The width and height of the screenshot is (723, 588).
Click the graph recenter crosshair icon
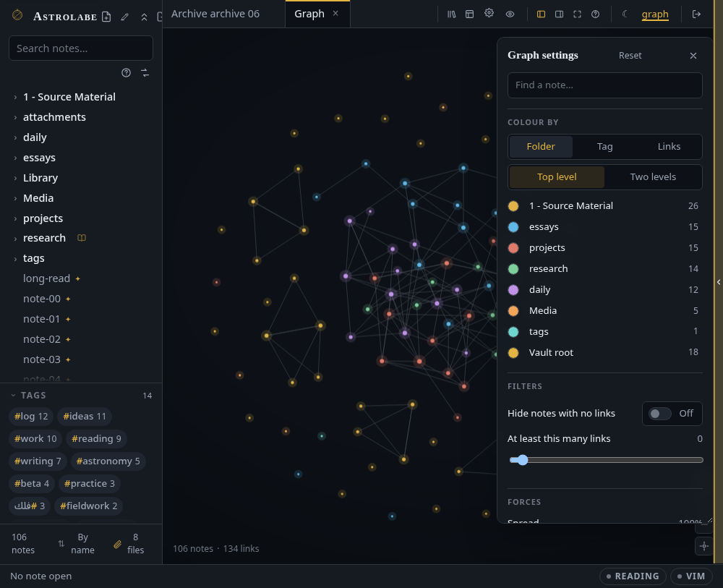coord(703,546)
